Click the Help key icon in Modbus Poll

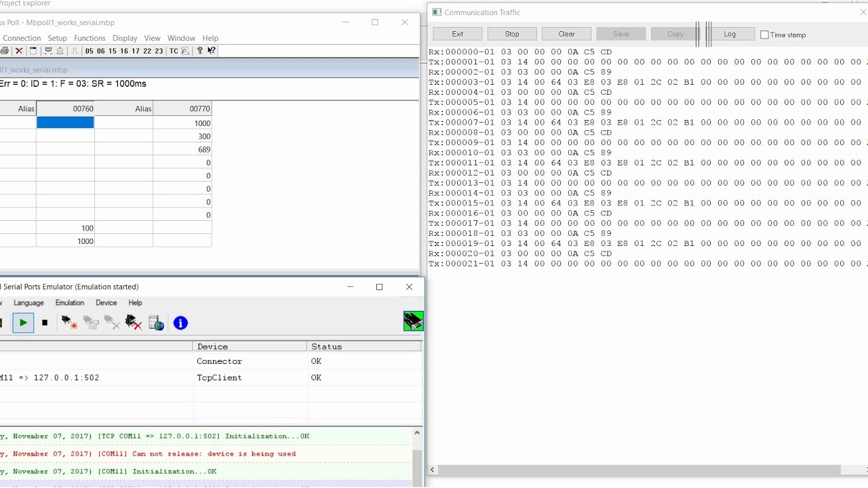pyautogui.click(x=199, y=51)
